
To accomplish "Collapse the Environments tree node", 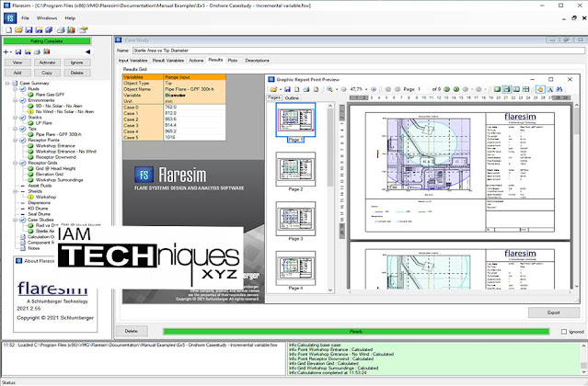I will [x=16, y=100].
